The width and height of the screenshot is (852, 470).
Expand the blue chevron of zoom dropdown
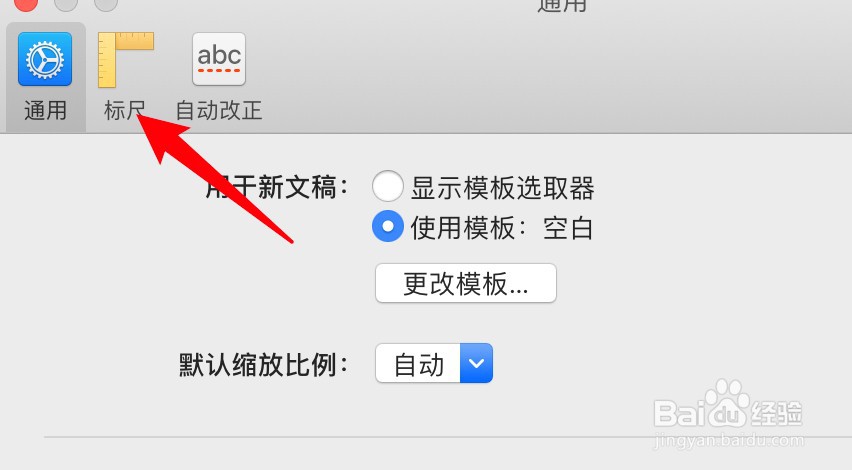pyautogui.click(x=477, y=363)
